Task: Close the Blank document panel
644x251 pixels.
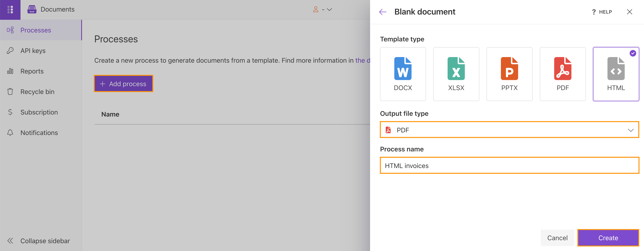Action: pyautogui.click(x=629, y=12)
